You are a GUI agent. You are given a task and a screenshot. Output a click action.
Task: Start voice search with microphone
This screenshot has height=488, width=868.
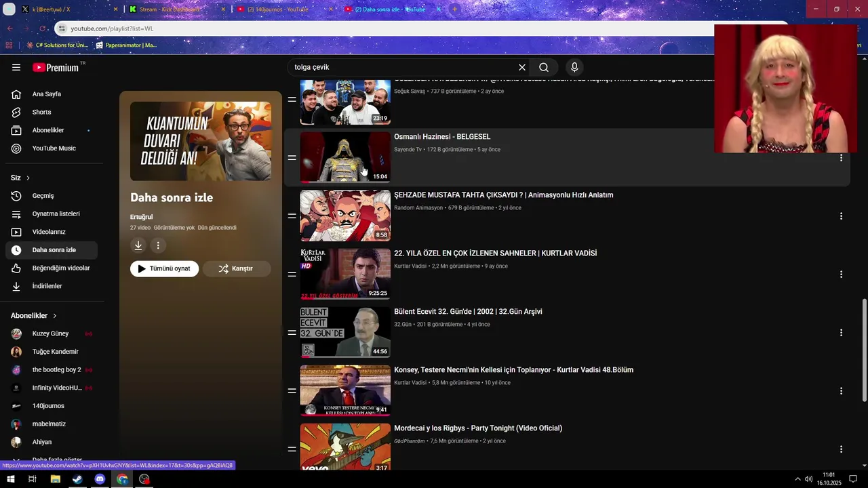coord(574,67)
